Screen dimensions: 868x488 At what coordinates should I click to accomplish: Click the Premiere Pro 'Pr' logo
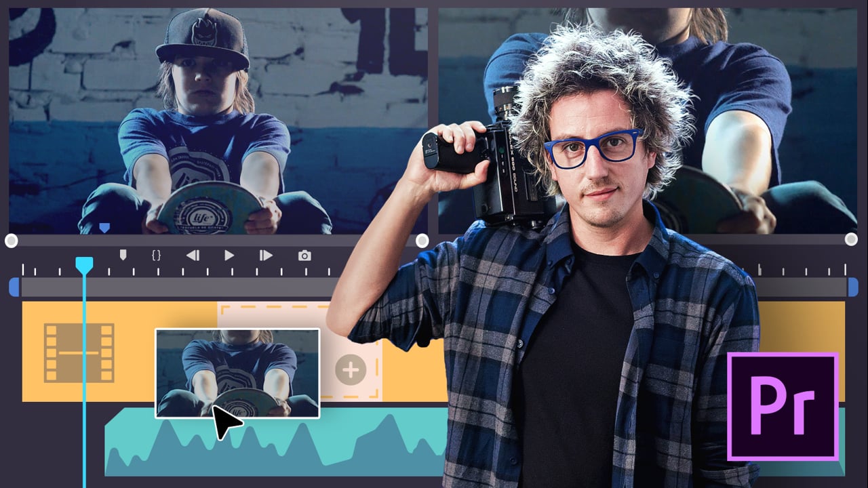coord(783,407)
